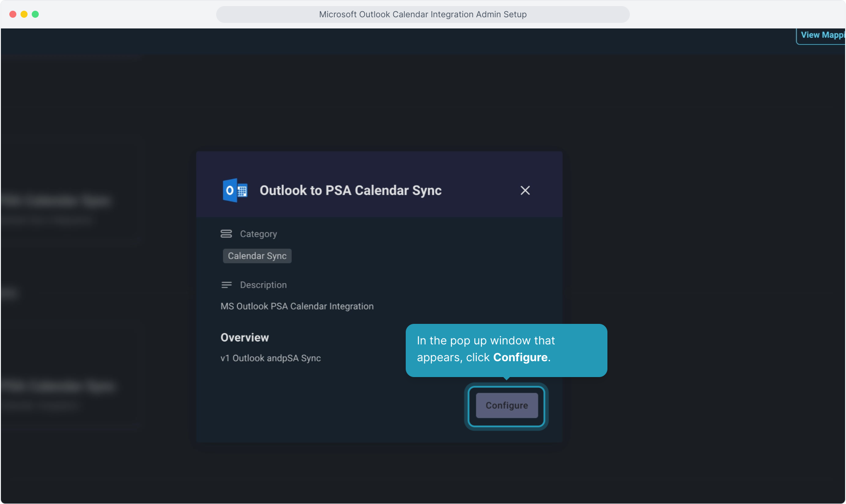Click the Configure button in the popup
The image size is (846, 504).
[x=507, y=406]
